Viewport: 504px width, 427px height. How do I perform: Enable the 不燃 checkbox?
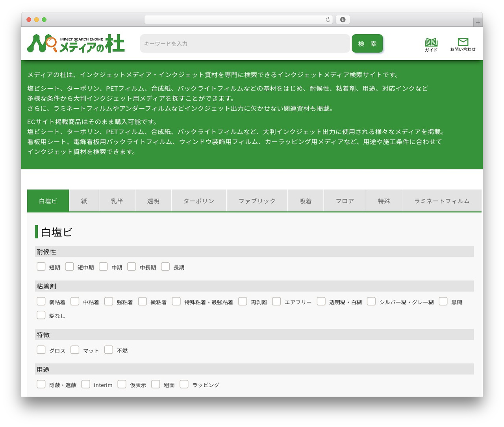109,350
